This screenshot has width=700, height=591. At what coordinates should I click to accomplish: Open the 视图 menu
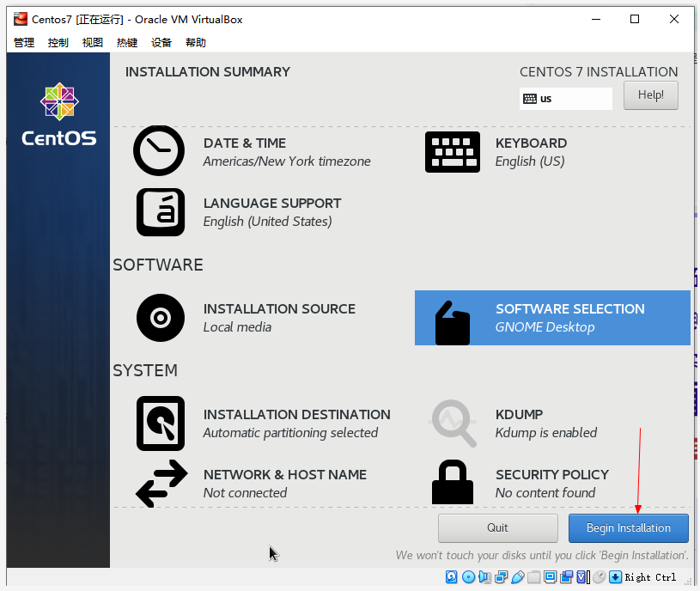point(93,42)
